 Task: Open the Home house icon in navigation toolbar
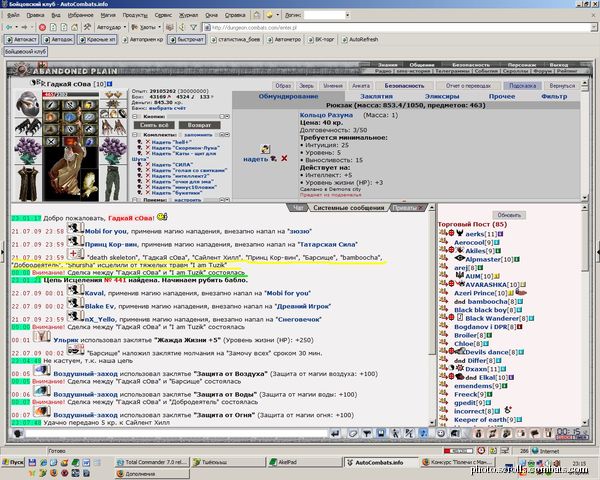[x=75, y=27]
